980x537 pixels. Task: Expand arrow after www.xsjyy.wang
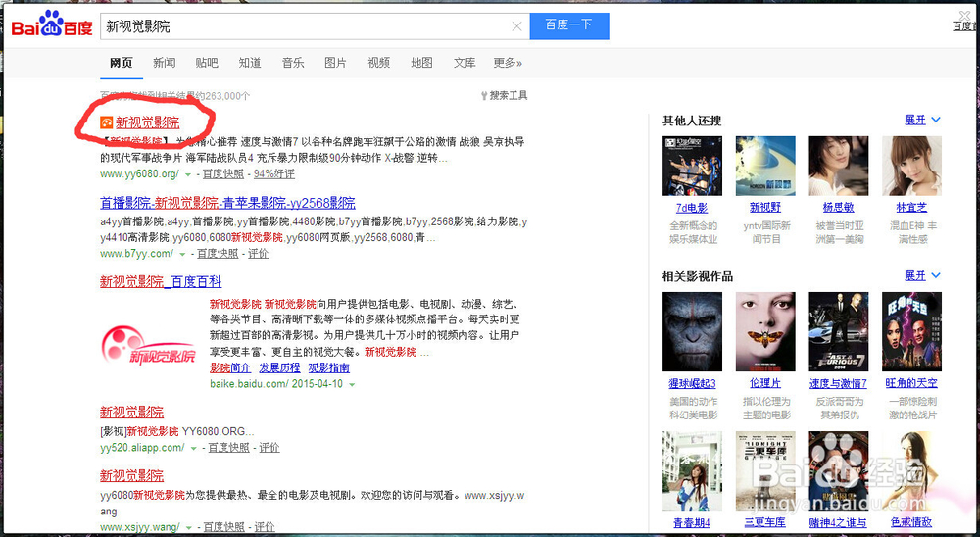coord(189,528)
